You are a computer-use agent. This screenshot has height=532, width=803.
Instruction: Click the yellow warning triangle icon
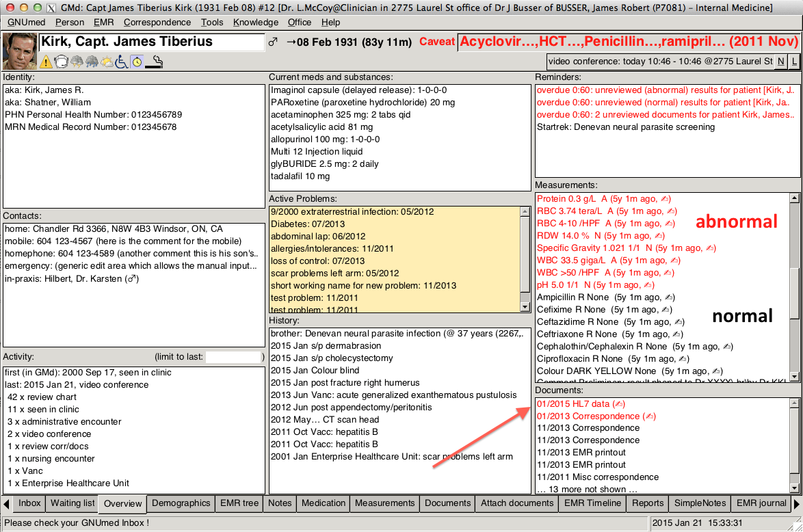(46, 62)
